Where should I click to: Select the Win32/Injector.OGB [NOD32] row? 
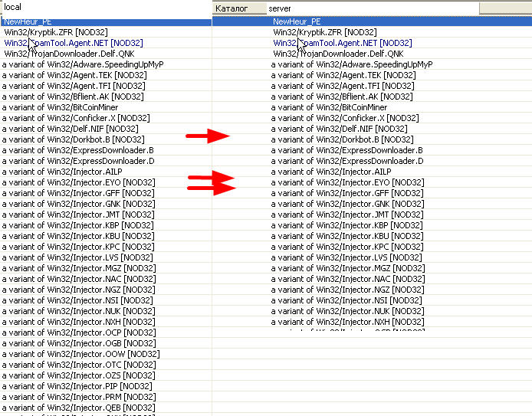(79, 344)
